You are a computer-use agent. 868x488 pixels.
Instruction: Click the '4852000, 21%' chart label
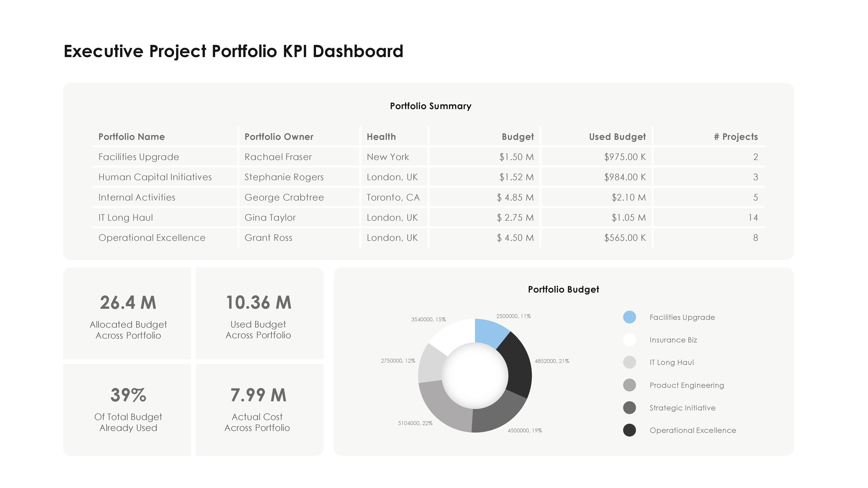coord(552,361)
